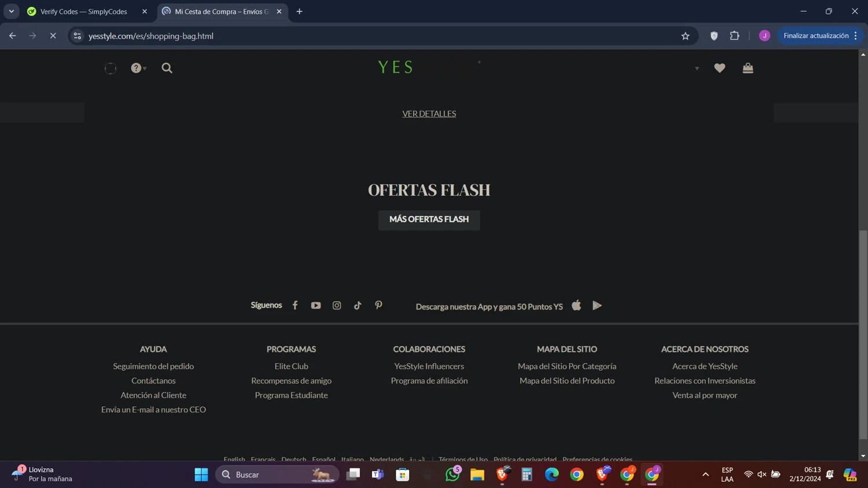Open Venta al por mayor link
This screenshot has width=868, height=488.
coord(705,395)
